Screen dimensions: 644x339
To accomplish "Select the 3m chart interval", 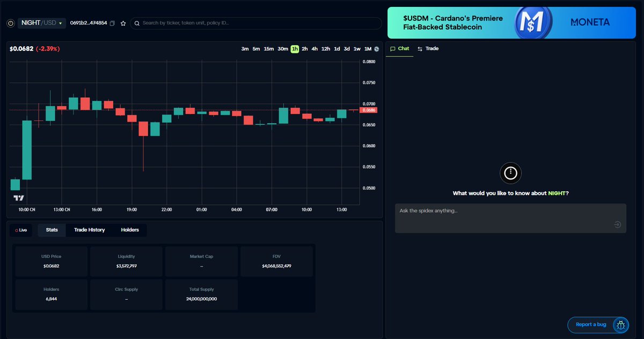I will click(245, 49).
